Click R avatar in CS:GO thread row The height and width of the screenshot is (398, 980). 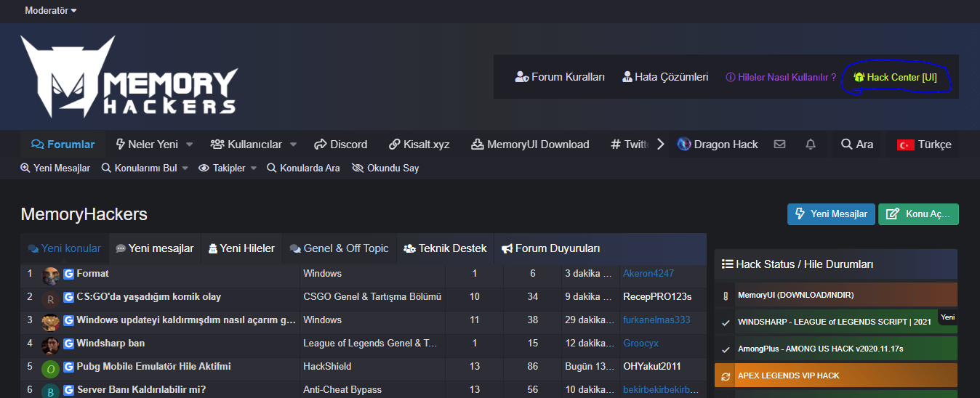tap(50, 299)
